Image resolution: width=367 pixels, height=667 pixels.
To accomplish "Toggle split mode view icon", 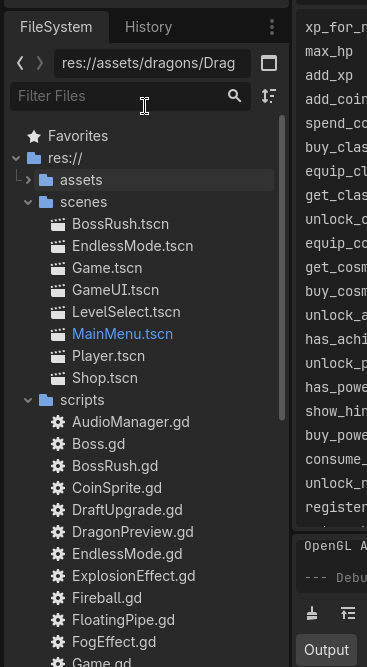I will [269, 63].
